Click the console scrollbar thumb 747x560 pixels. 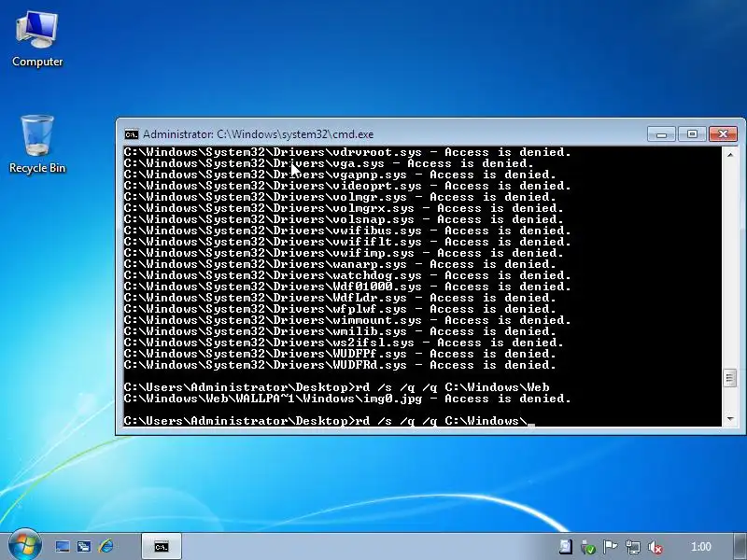pyautogui.click(x=730, y=379)
